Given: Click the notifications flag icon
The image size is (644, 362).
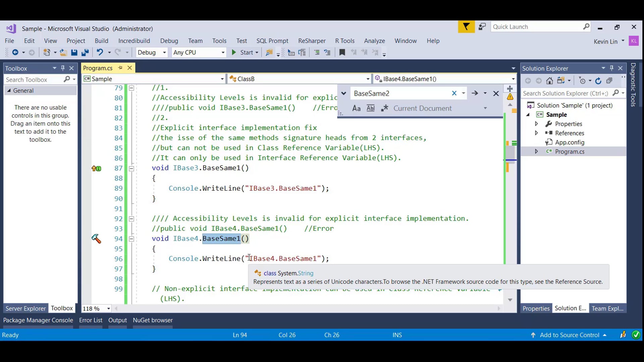Looking at the screenshot, I should coord(466,27).
